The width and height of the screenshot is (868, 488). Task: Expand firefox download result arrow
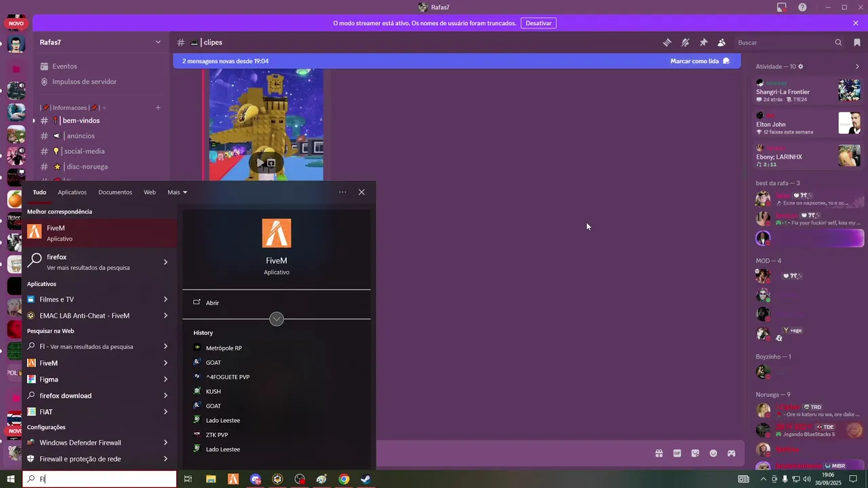[165, 395]
